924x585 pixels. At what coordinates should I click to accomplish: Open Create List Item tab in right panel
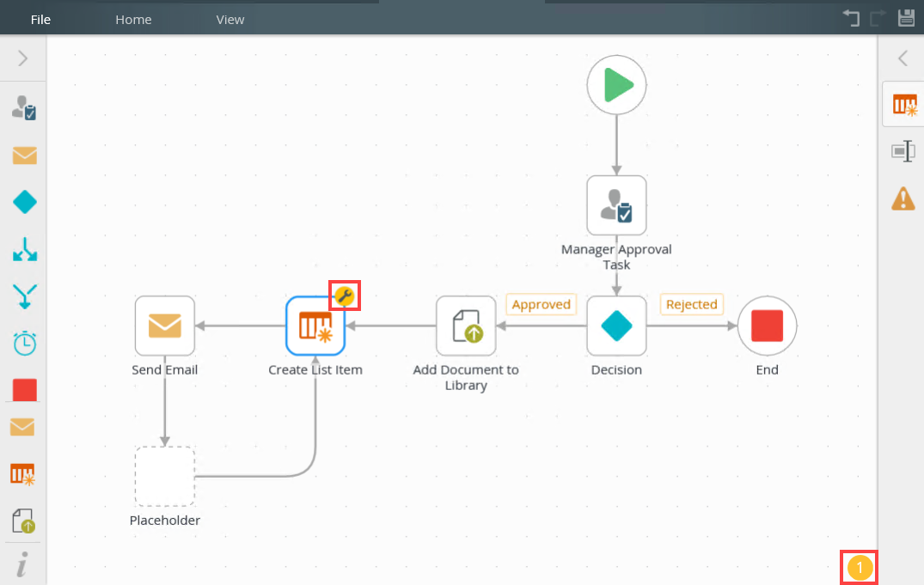pyautogui.click(x=904, y=105)
